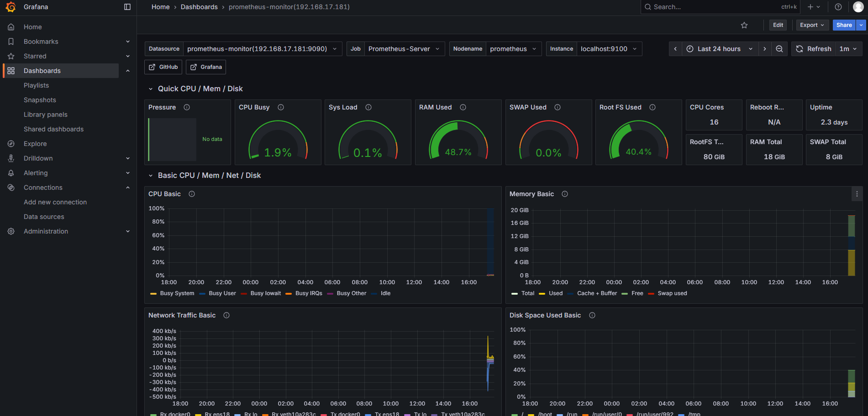The height and width of the screenshot is (416, 868).
Task: Click the Home house icon in sidebar
Action: click(11, 27)
